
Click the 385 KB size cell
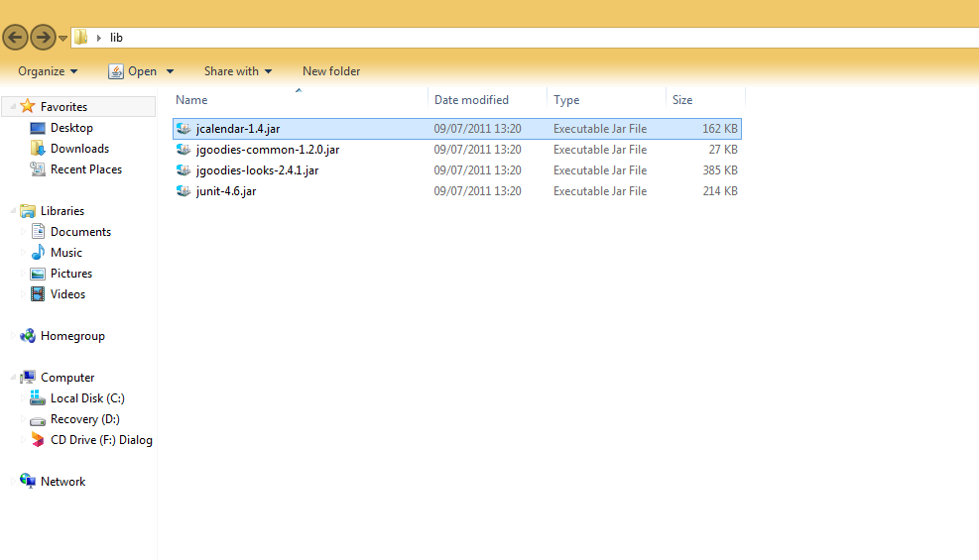[x=720, y=170]
